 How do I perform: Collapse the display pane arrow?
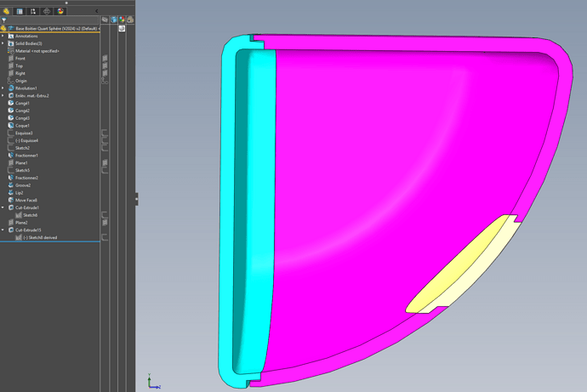(96, 11)
